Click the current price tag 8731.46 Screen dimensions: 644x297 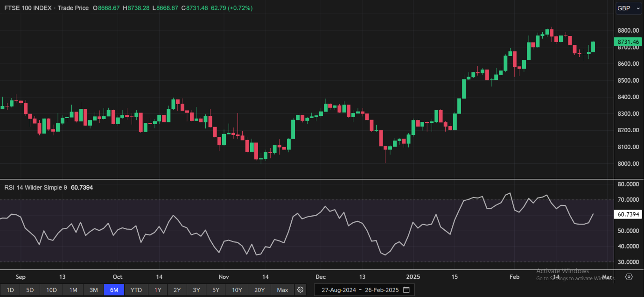point(628,42)
